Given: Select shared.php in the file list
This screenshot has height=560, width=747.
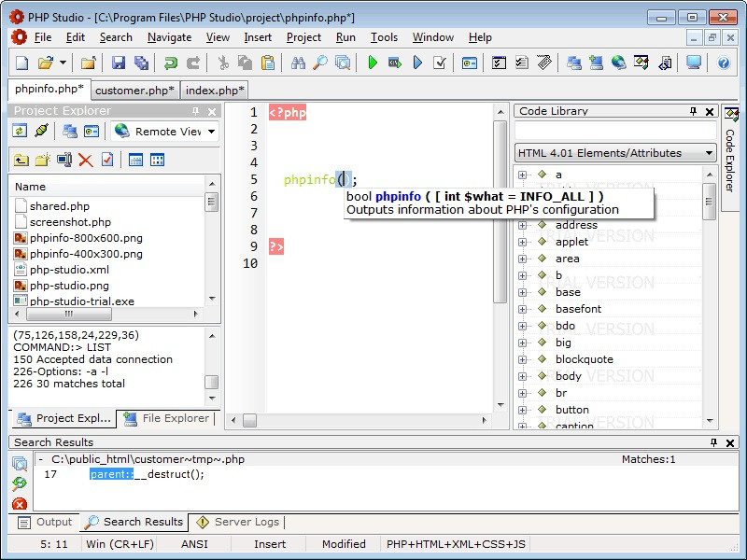Looking at the screenshot, I should coord(60,206).
